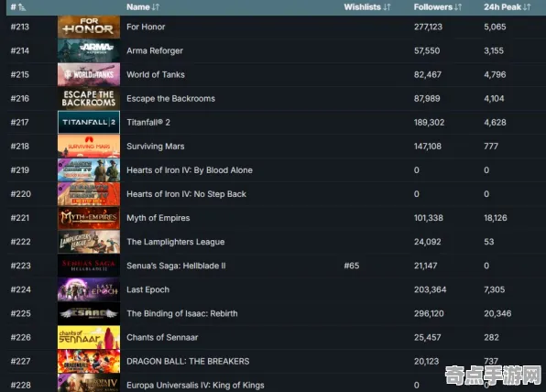Open the Last Epoch link
Image resolution: width=546 pixels, height=392 pixels.
pos(147,289)
